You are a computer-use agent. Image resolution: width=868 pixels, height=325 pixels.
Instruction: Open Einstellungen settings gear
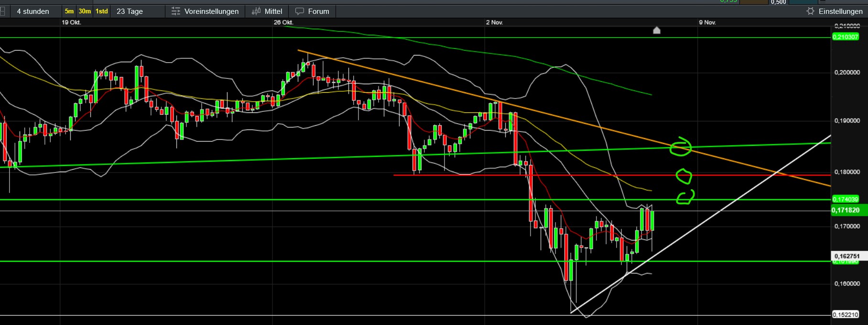click(835, 11)
